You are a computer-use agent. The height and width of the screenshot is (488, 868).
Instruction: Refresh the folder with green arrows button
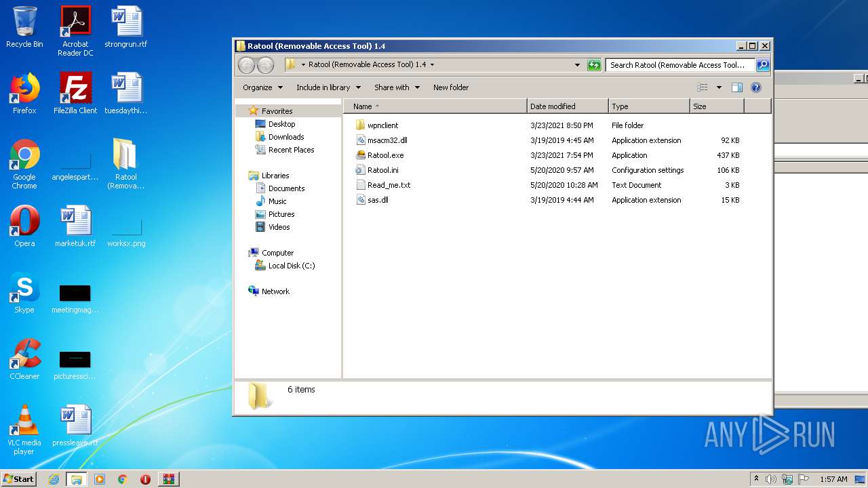click(594, 65)
